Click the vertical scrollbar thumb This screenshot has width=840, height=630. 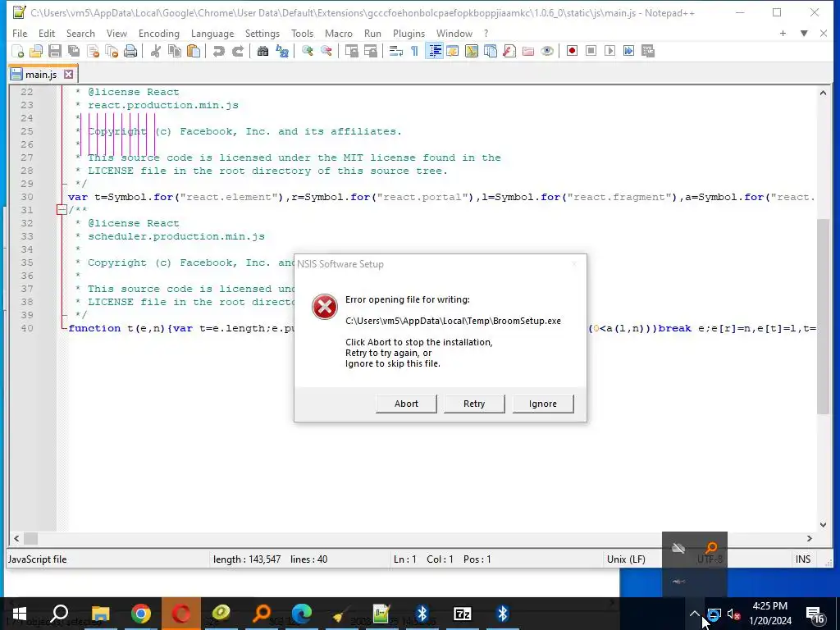pos(823,316)
